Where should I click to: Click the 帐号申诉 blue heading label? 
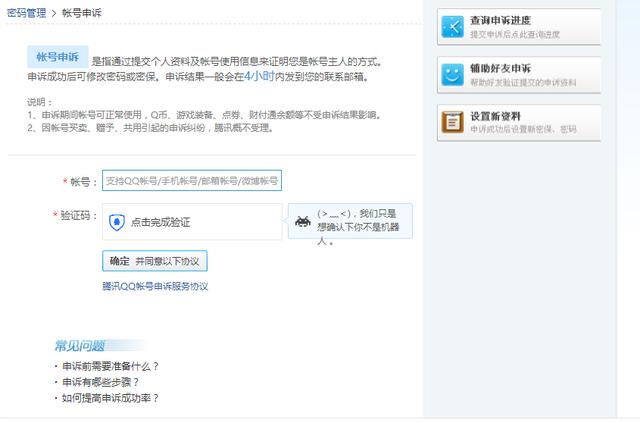[x=58, y=57]
